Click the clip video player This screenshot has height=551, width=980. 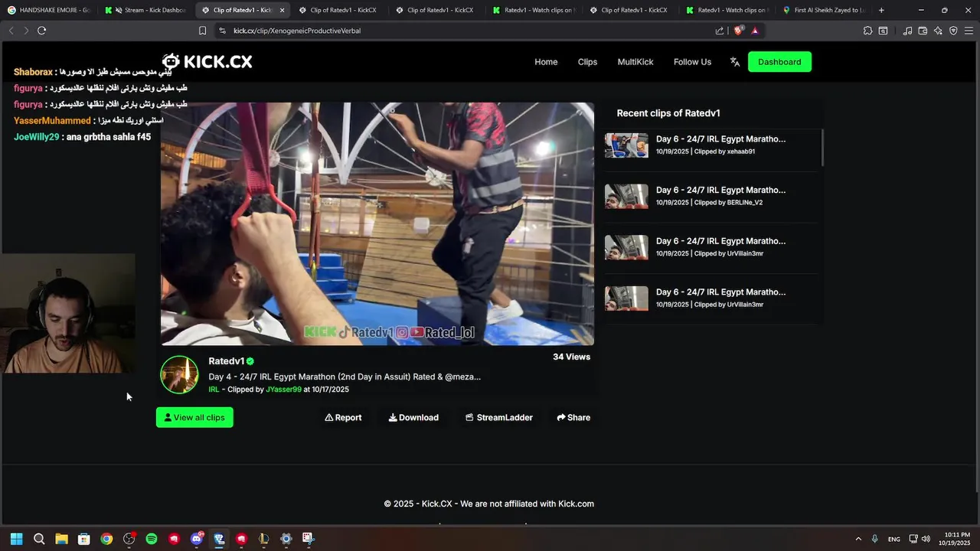click(x=377, y=223)
